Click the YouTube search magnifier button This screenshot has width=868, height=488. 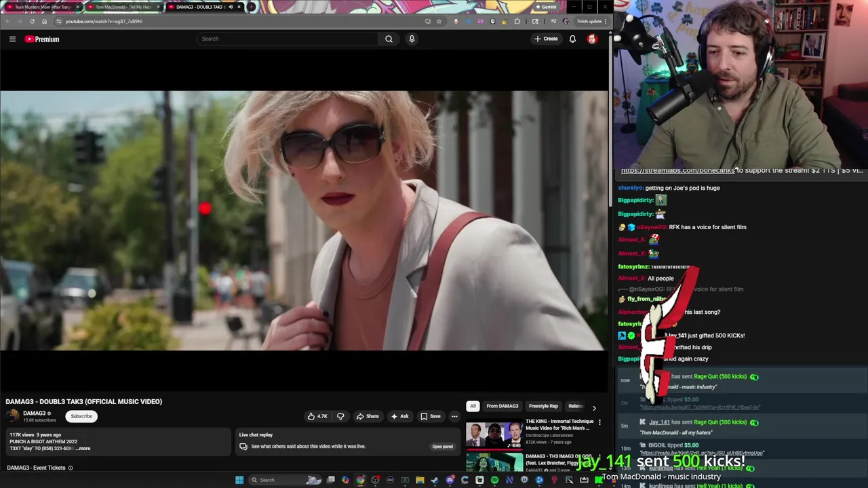(x=389, y=39)
